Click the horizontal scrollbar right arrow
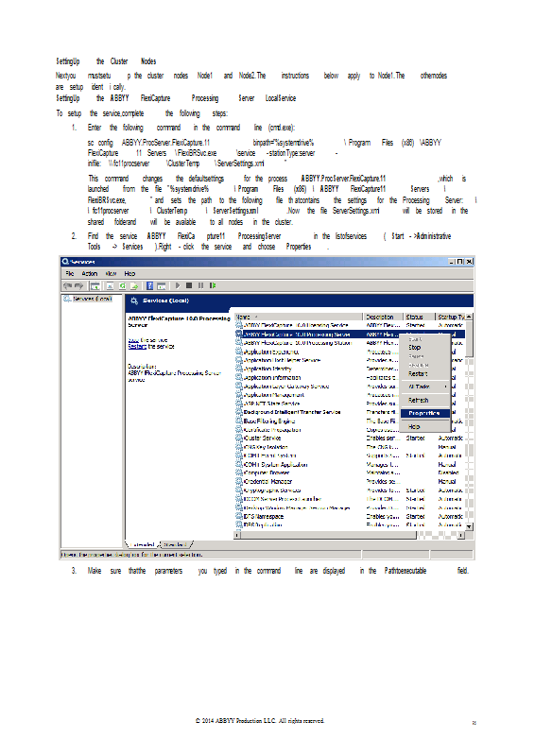 [x=461, y=535]
